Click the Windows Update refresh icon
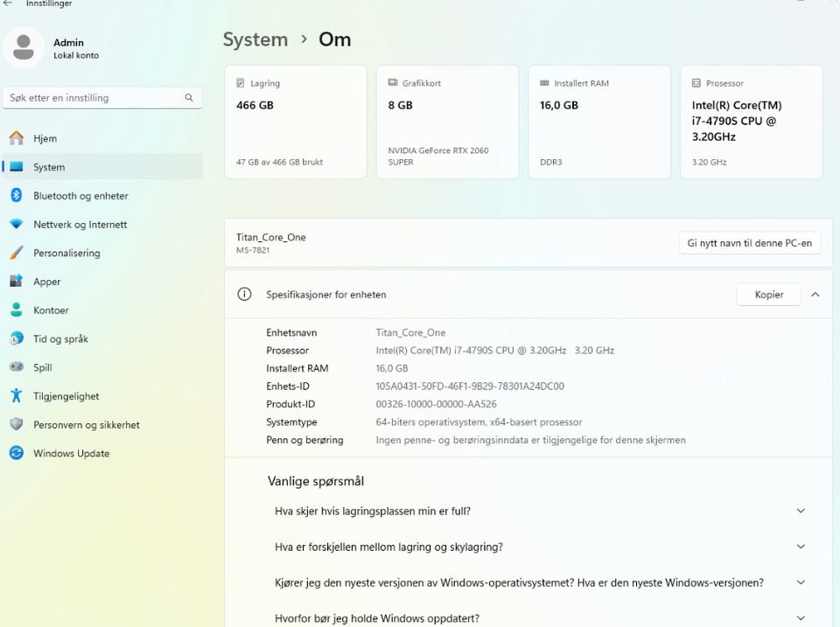 click(x=17, y=453)
